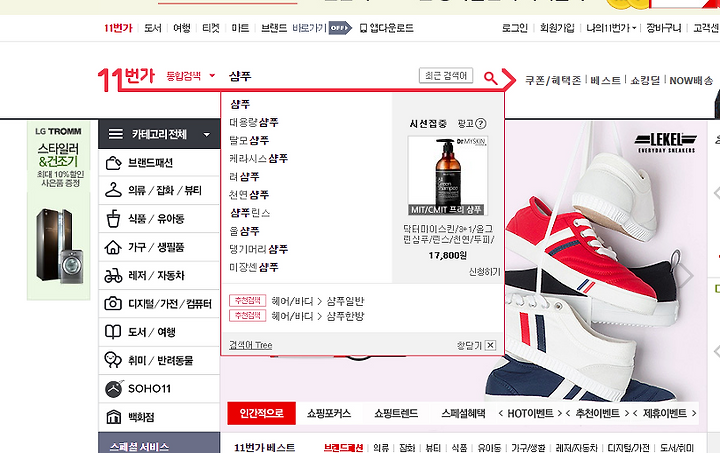Open the 레저 / 자동차 category menu
The width and height of the screenshot is (720, 453).
click(159, 276)
